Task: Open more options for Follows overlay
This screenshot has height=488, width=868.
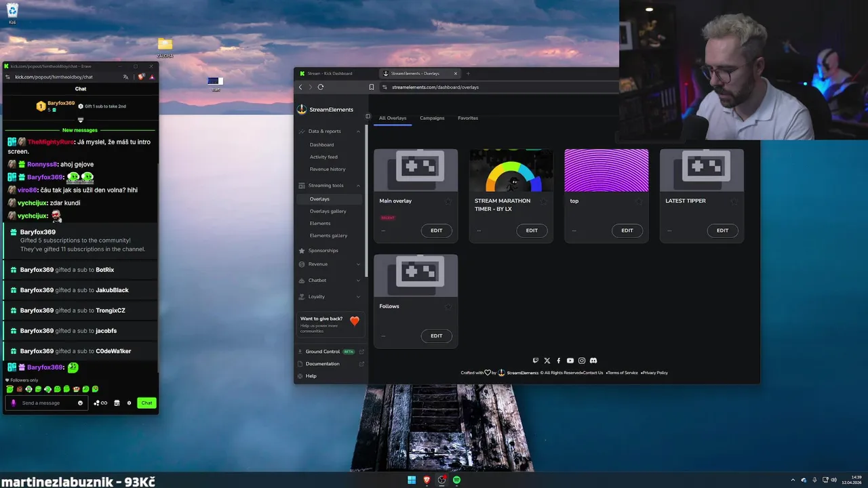Action: point(383,335)
